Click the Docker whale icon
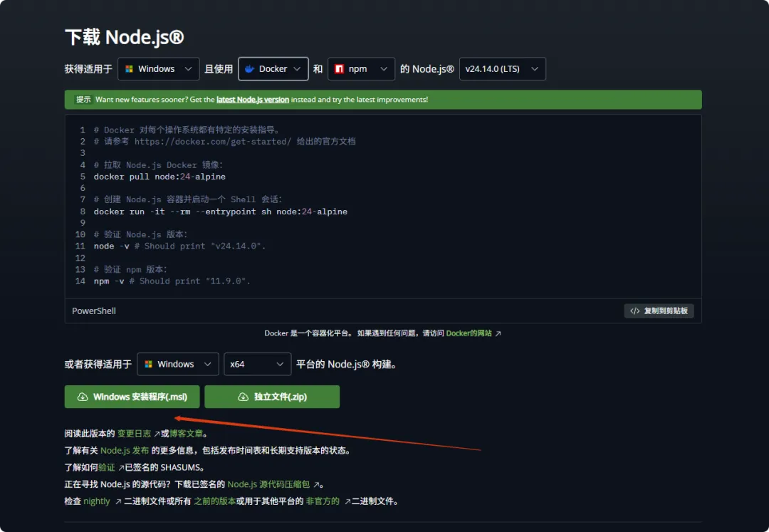The width and height of the screenshot is (769, 532). (250, 68)
